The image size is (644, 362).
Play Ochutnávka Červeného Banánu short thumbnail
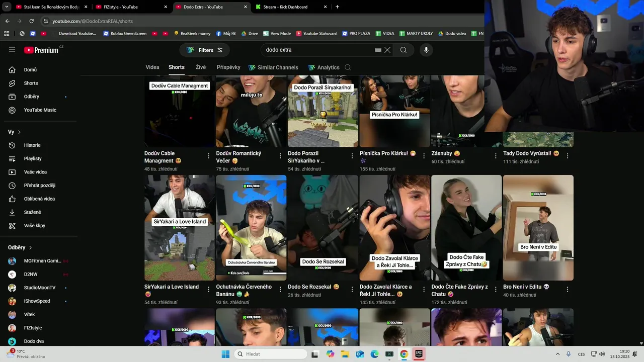point(251,228)
